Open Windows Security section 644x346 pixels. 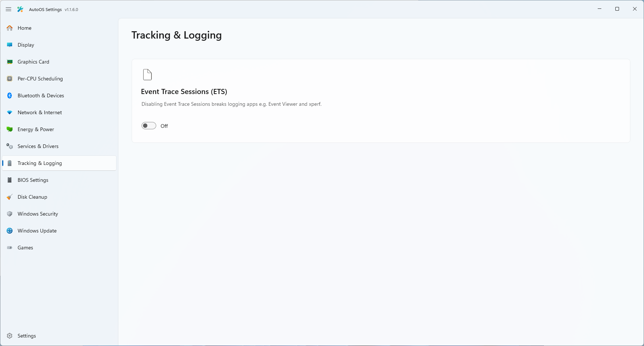59,214
